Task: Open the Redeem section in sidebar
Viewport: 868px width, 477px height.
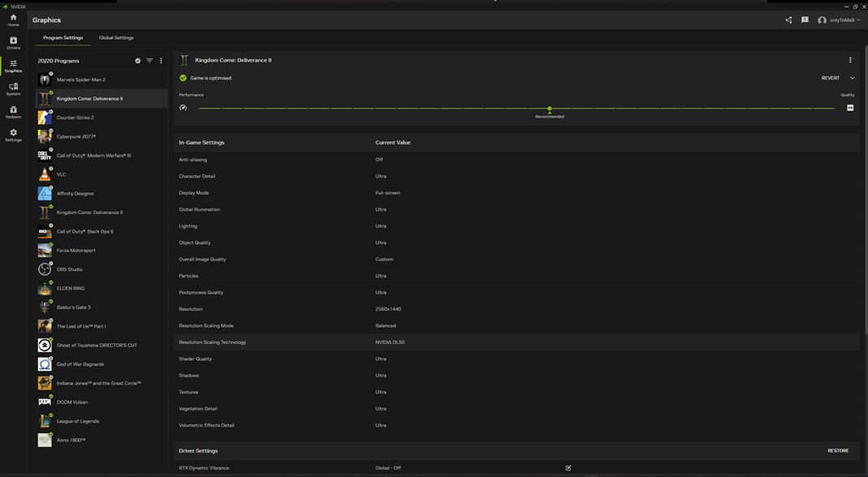Action: click(x=13, y=112)
